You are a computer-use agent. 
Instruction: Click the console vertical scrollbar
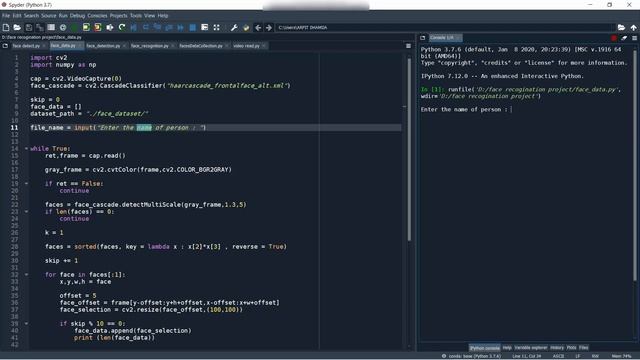(635, 165)
